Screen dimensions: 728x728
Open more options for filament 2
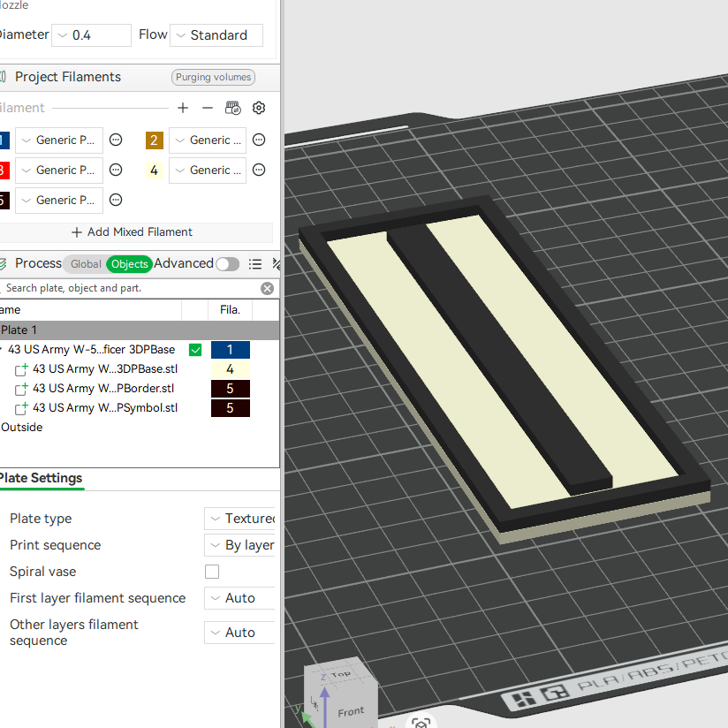point(259,140)
